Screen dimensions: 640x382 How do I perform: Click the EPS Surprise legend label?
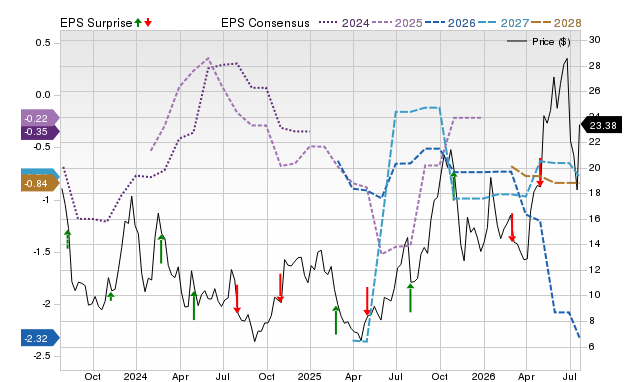pos(96,23)
